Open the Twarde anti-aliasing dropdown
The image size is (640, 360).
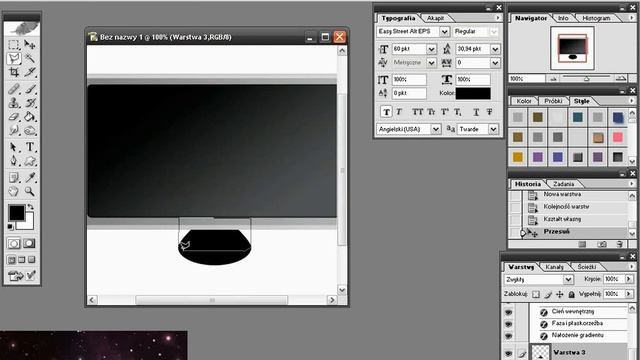493,129
